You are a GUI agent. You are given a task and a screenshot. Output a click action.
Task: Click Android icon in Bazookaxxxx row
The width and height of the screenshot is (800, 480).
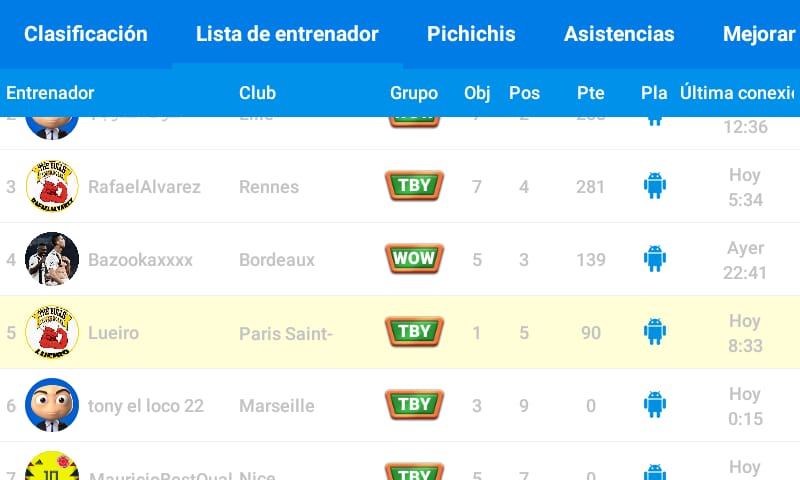(655, 258)
